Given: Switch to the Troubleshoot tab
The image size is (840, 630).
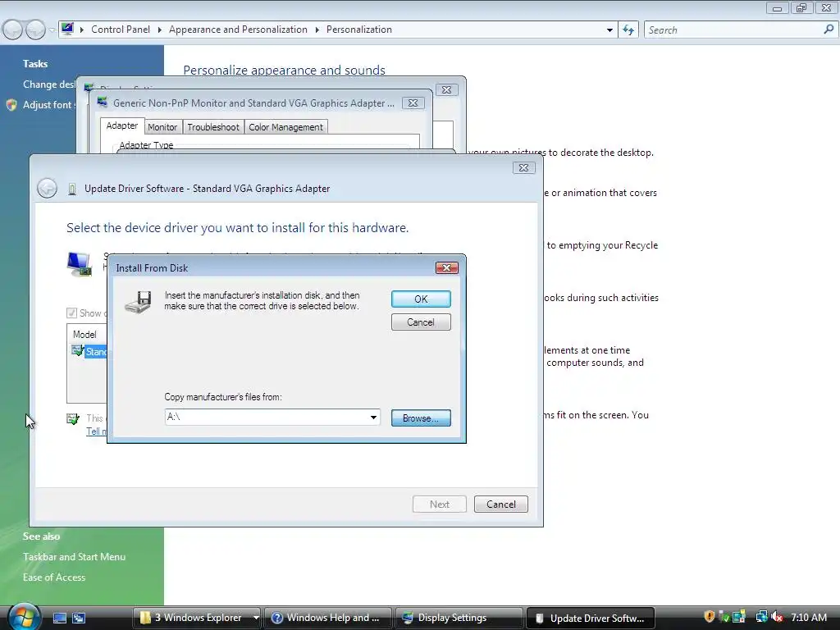Looking at the screenshot, I should tap(213, 127).
